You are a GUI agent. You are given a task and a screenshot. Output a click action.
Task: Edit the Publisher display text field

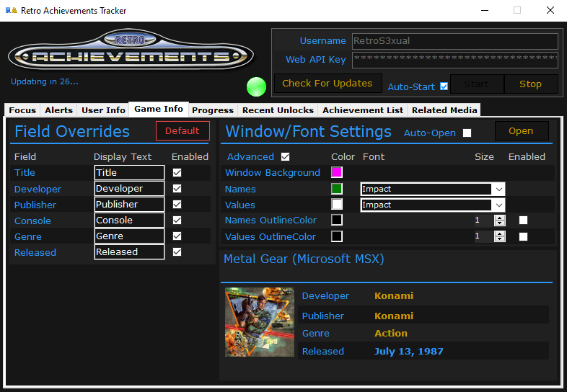[129, 205]
